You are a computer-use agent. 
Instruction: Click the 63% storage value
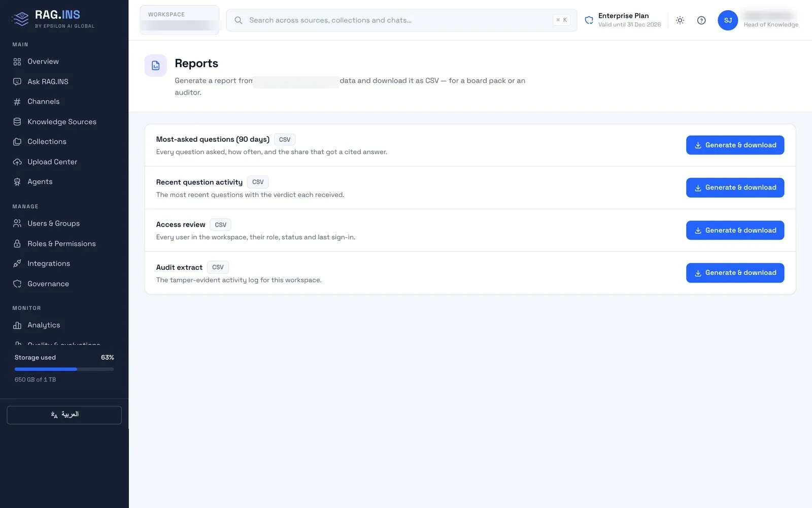pyautogui.click(x=107, y=358)
